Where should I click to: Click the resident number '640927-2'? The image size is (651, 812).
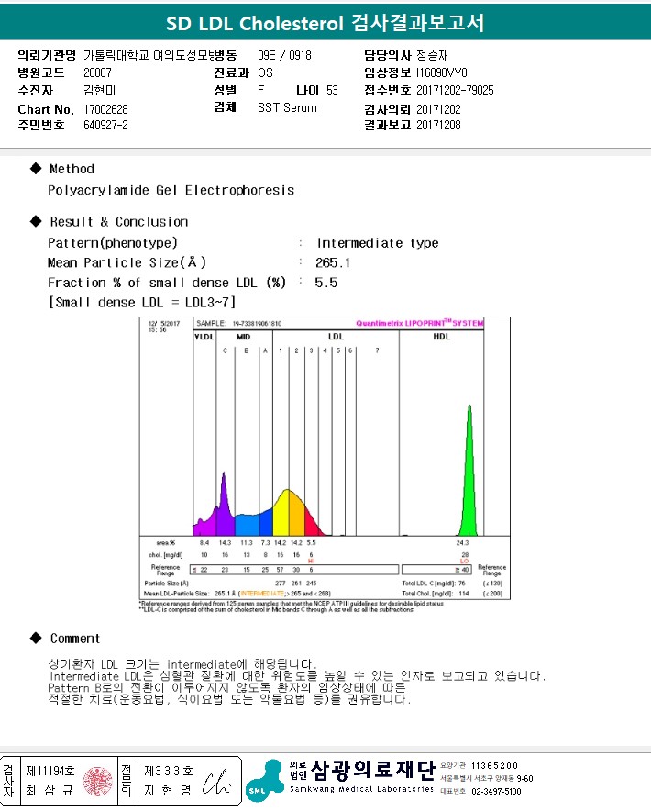(x=105, y=125)
